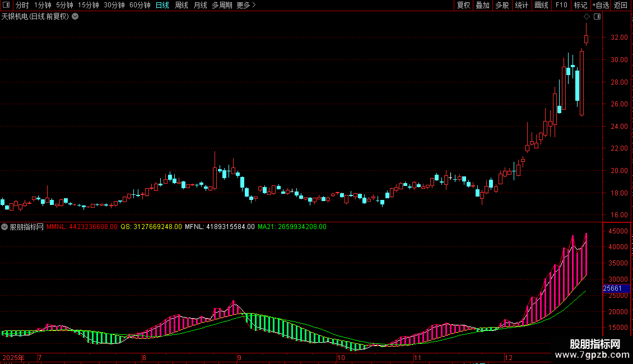Select the 60分钟 period tab

(139, 5)
